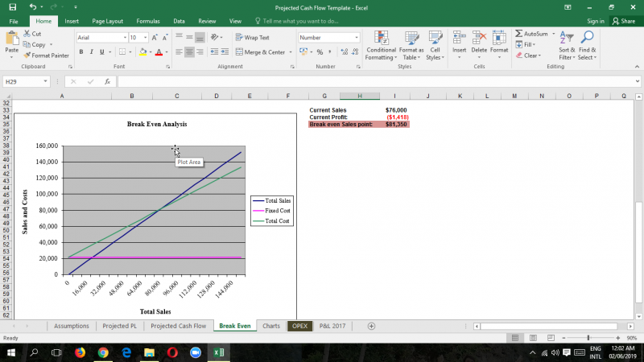Click the Merge & Center button
Viewport: 644px width, 362px height.
tap(259, 52)
